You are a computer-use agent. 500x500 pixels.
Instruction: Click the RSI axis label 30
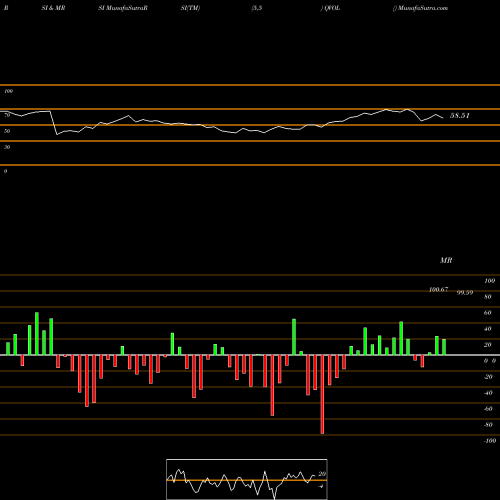7,147
